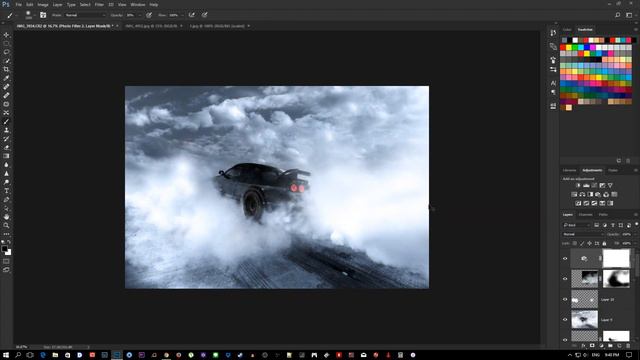Screen dimensions: 640x360
Task: Delete layer trash icon
Action: [628, 346]
